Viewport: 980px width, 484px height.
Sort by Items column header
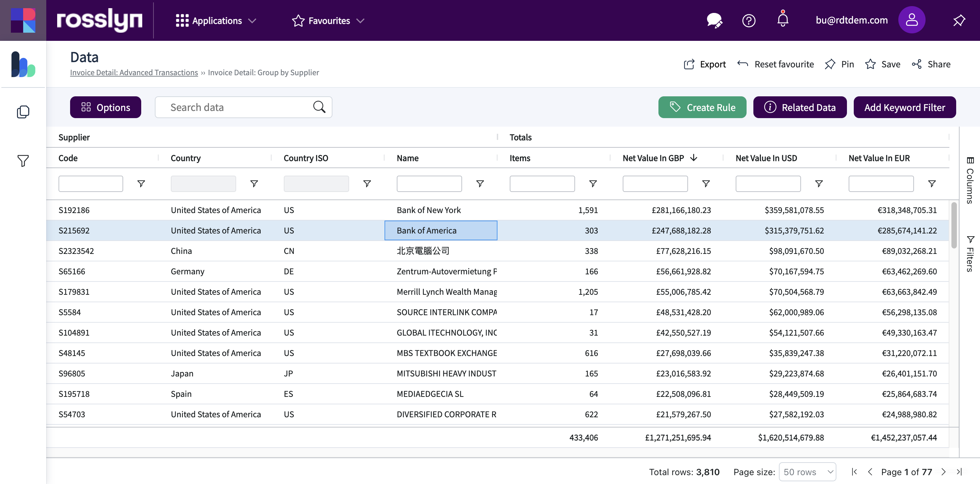[x=520, y=158]
